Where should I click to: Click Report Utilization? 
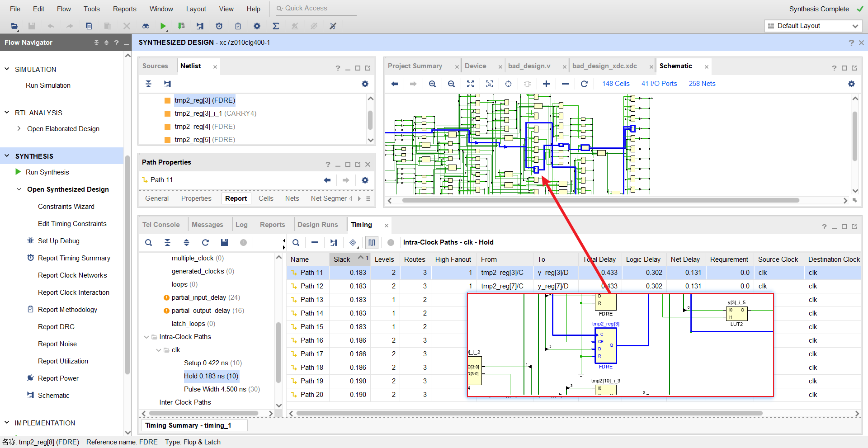(63, 361)
